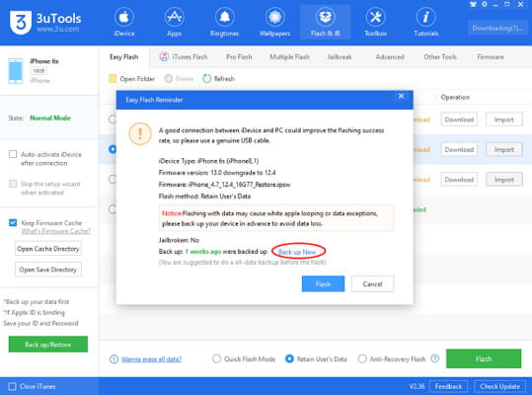Switch to Multiple Flash tab

click(289, 57)
